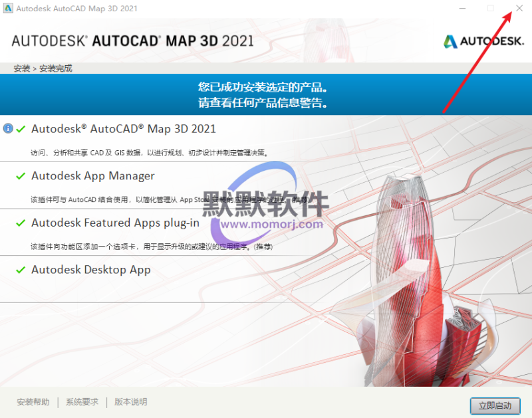532x418 pixels.
Task: Open the 安装帮助 link
Action: click(x=33, y=402)
